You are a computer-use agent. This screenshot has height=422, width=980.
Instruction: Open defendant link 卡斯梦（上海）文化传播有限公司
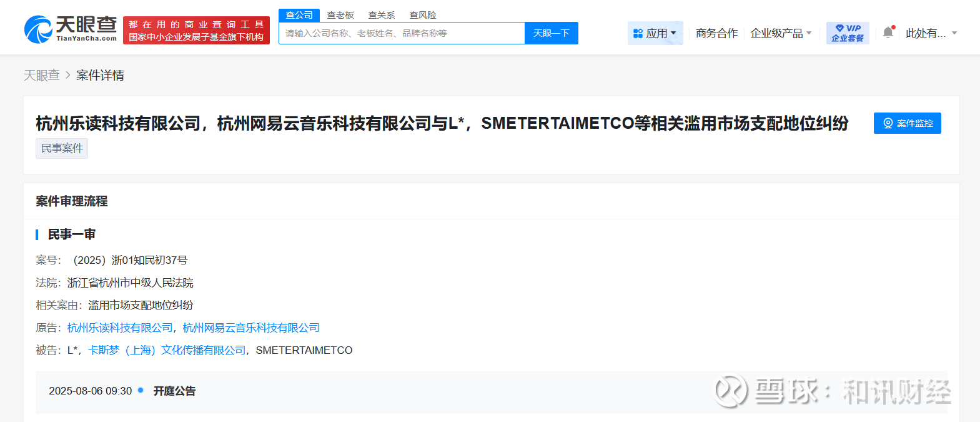pos(167,350)
